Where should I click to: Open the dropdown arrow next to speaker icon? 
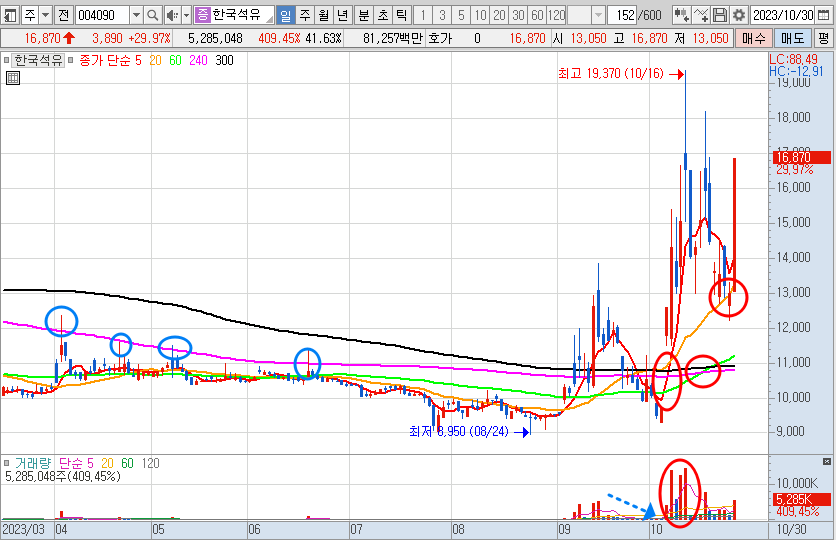186,15
